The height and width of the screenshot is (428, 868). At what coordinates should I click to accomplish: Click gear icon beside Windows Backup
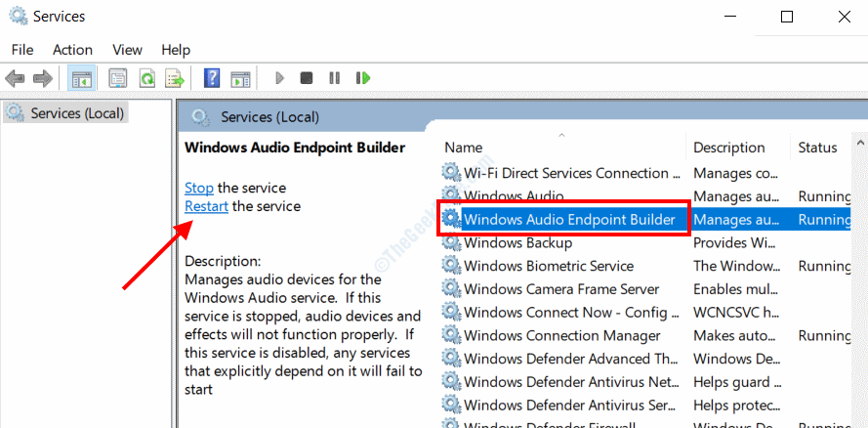451,242
